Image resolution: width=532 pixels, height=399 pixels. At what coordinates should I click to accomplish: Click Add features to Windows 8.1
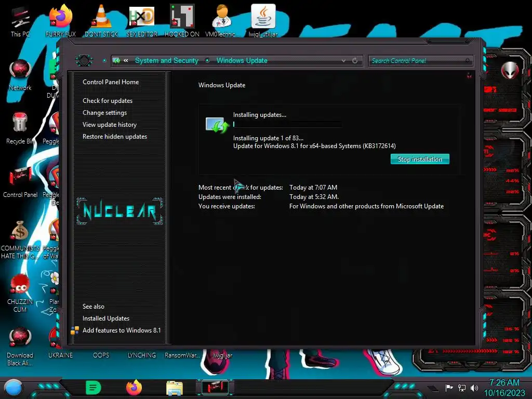point(122,330)
